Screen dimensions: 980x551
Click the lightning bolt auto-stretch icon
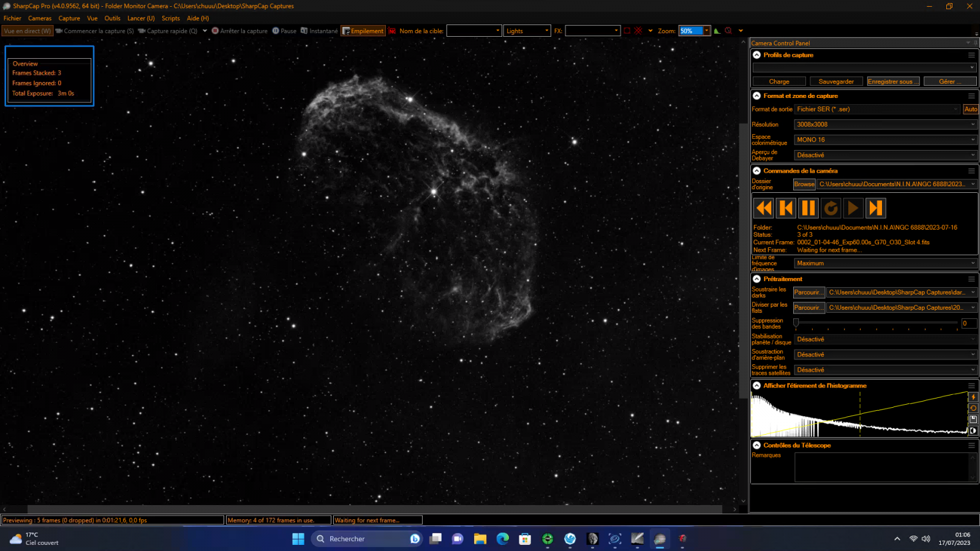point(973,397)
